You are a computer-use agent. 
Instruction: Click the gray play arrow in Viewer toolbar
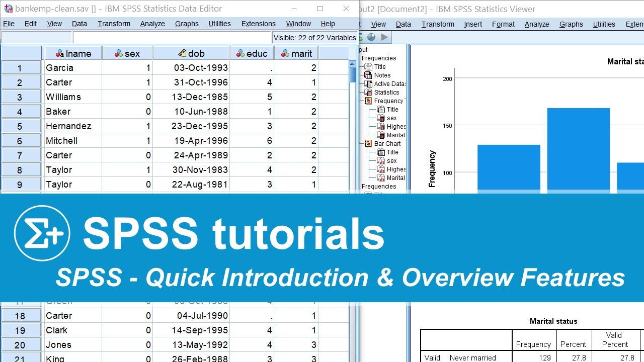[384, 37]
